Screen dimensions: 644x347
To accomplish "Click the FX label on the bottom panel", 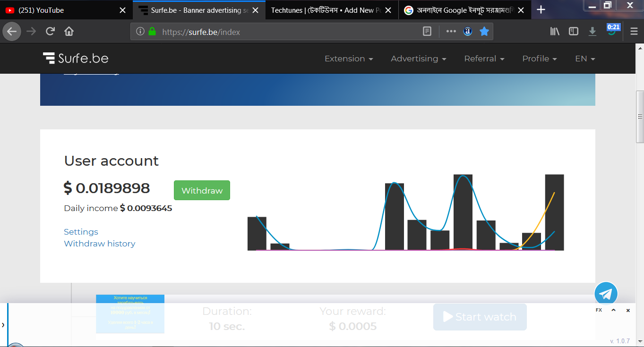I will (x=599, y=310).
